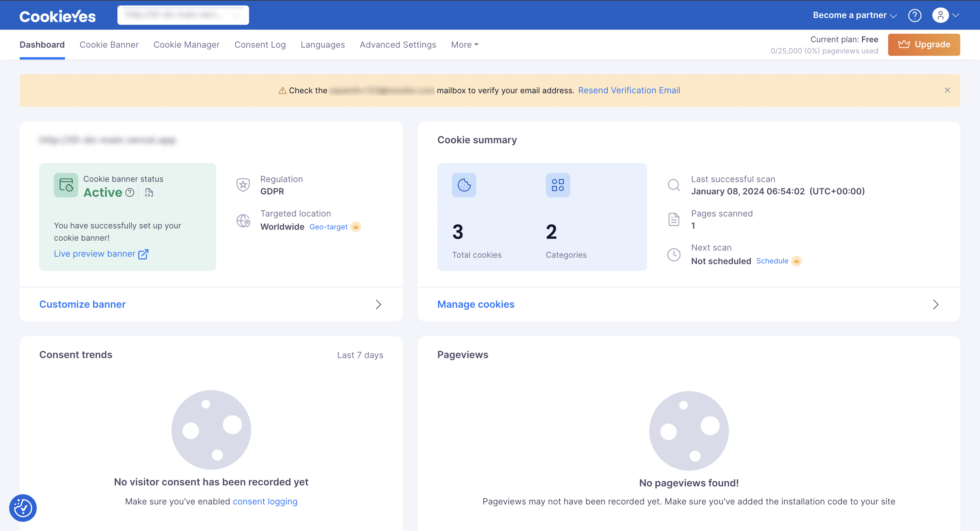Click the help question mark icon in header
980x531 pixels.
click(x=915, y=15)
